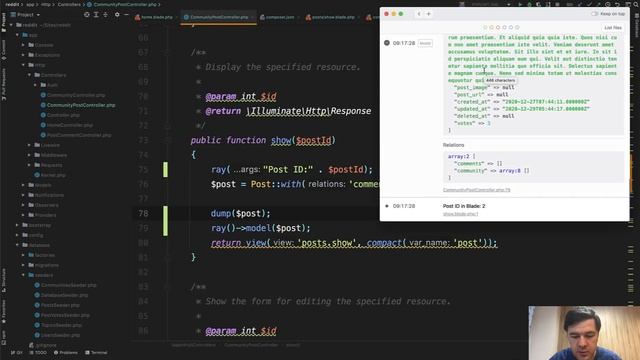This screenshot has width=640, height=360.
Task: Open the Problems tool window
Action: tap(66, 353)
